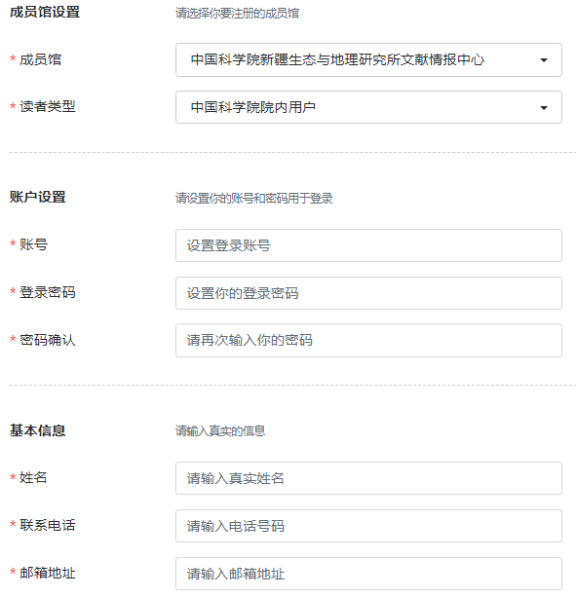Click the 基本信息 section heading
This screenshot has width=576, height=598.
(x=37, y=430)
